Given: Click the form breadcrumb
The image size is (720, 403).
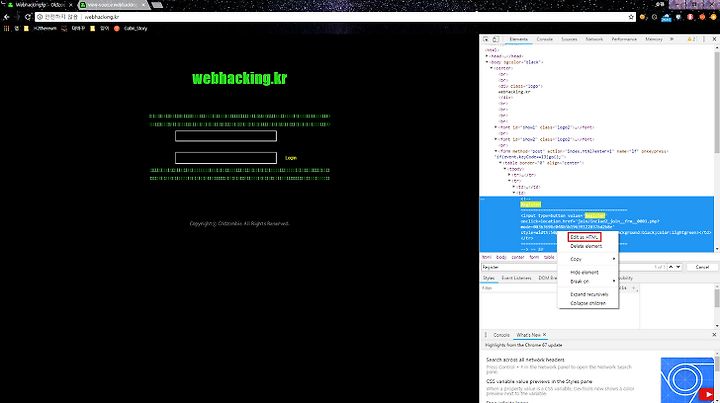Looking at the screenshot, I should click(534, 257).
